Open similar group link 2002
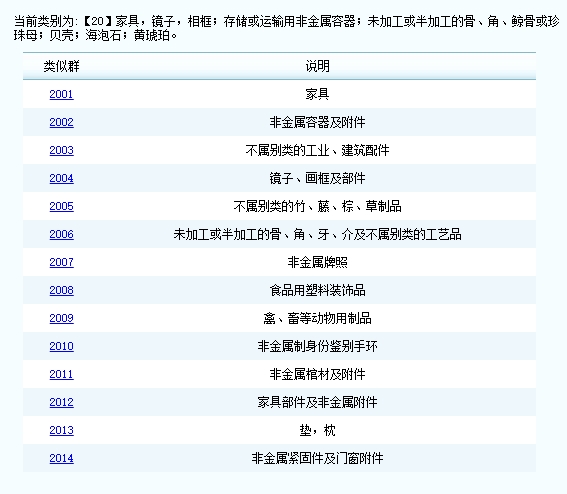This screenshot has height=494, width=567. (x=61, y=122)
